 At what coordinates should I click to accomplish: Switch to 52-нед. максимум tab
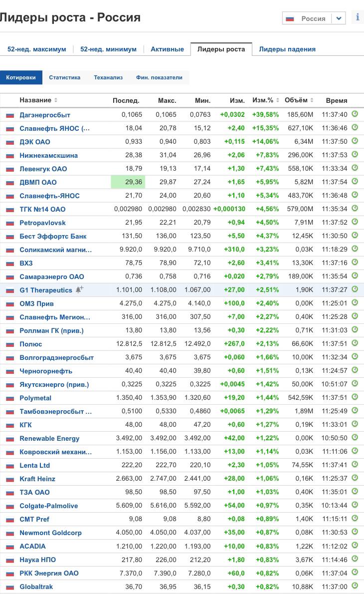pos(37,49)
